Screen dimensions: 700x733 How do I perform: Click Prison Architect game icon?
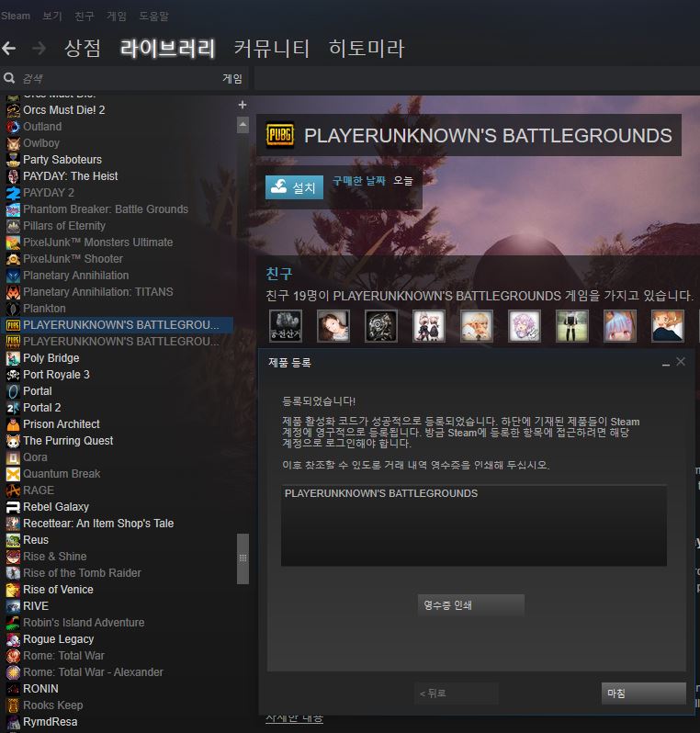click(x=13, y=424)
